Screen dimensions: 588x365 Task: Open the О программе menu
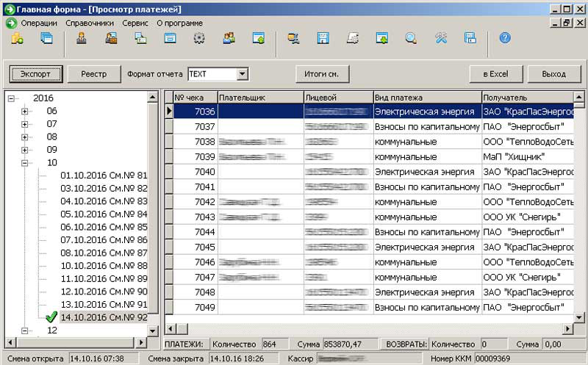(179, 24)
